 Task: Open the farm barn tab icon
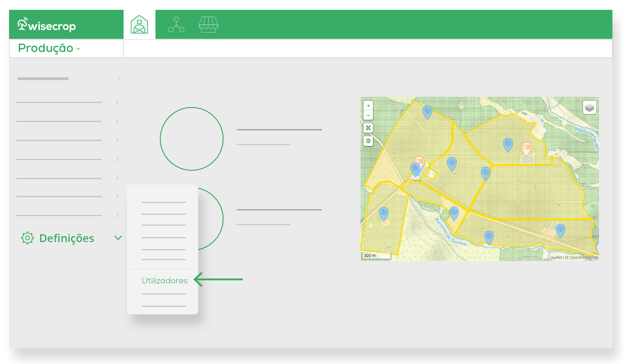pyautogui.click(x=139, y=24)
